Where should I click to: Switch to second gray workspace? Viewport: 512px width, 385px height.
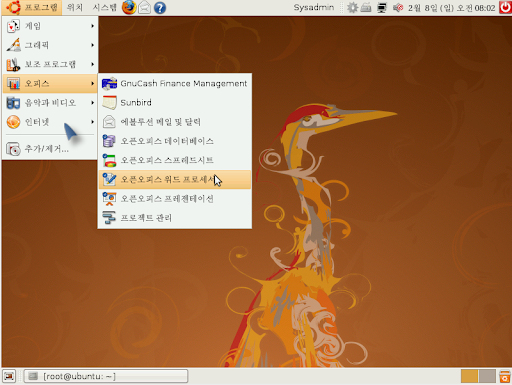pyautogui.click(x=487, y=376)
